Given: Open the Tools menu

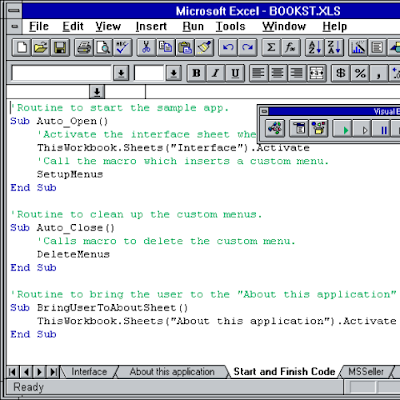Looking at the screenshot, I should pyautogui.click(x=230, y=26).
